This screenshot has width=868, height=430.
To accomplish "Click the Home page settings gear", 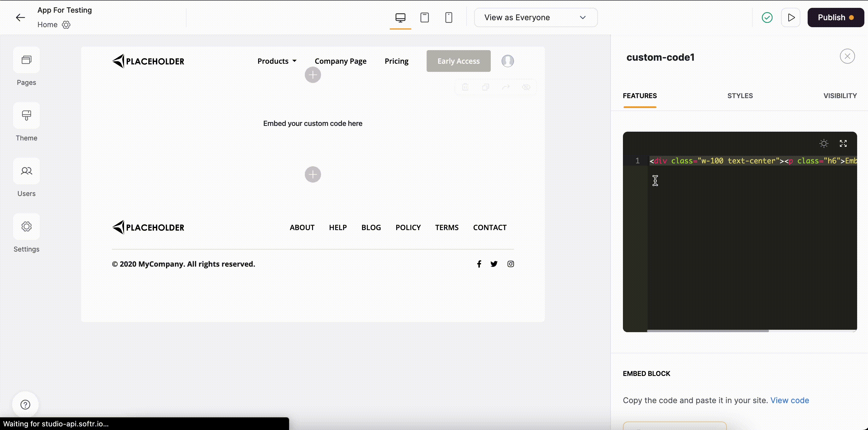I will coord(66,25).
